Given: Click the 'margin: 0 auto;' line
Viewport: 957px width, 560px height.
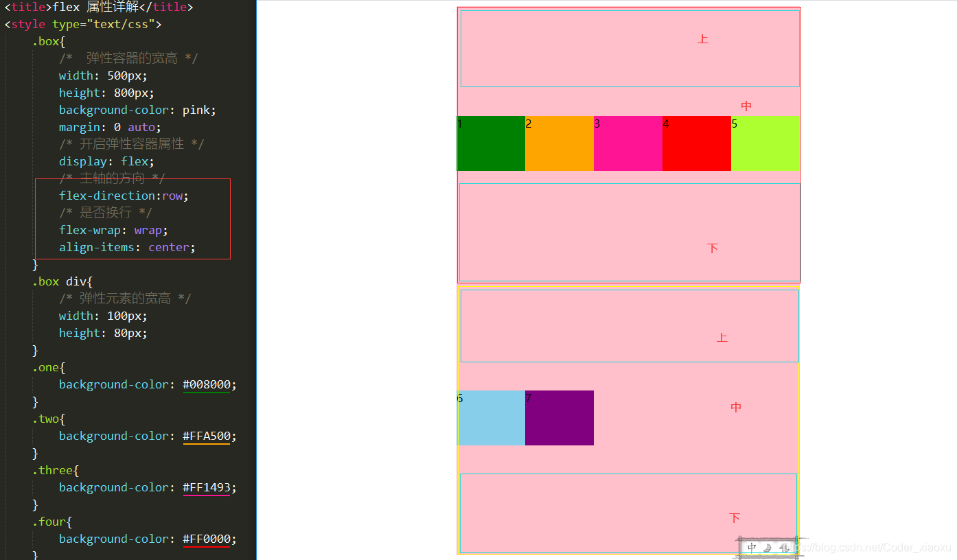Looking at the screenshot, I should [110, 127].
